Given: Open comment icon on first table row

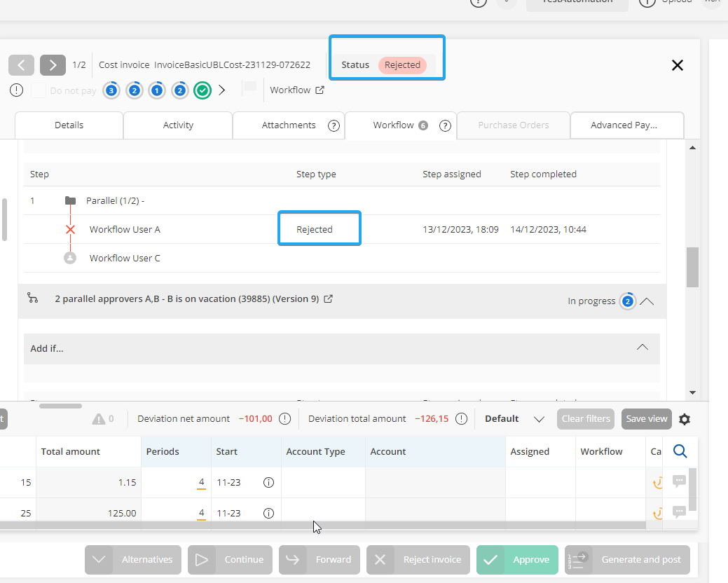Looking at the screenshot, I should pos(679,481).
